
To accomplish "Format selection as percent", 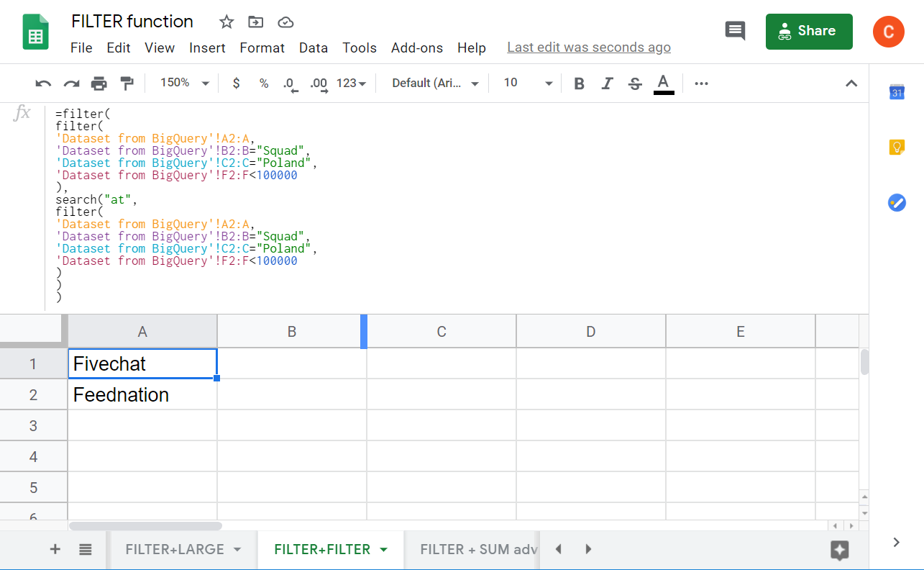I will click(263, 83).
